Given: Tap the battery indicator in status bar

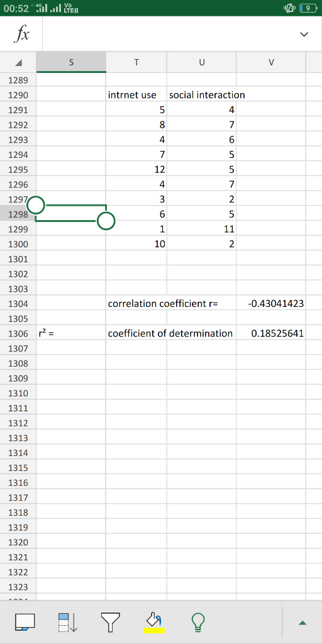Looking at the screenshot, I should click(x=307, y=8).
